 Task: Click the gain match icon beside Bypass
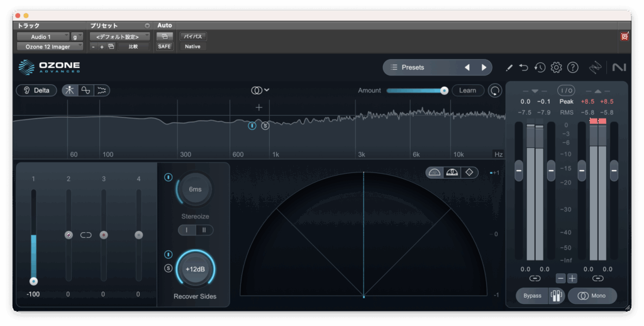[x=556, y=296]
